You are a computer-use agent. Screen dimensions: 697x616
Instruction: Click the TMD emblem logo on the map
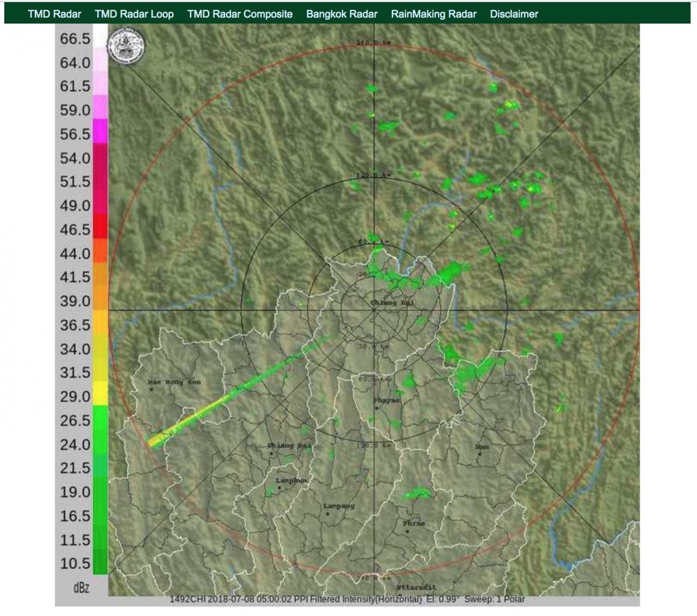click(x=126, y=46)
